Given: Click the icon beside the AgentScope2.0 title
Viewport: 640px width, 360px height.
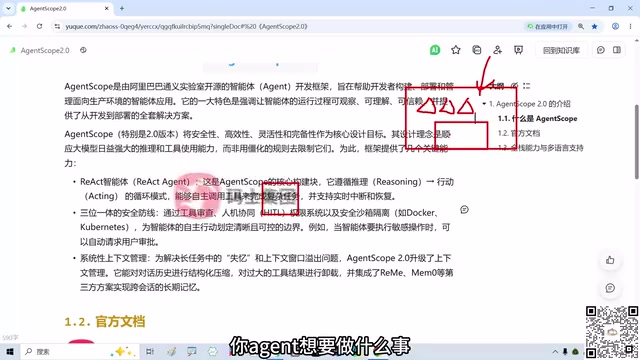Looking at the screenshot, I should (83, 50).
